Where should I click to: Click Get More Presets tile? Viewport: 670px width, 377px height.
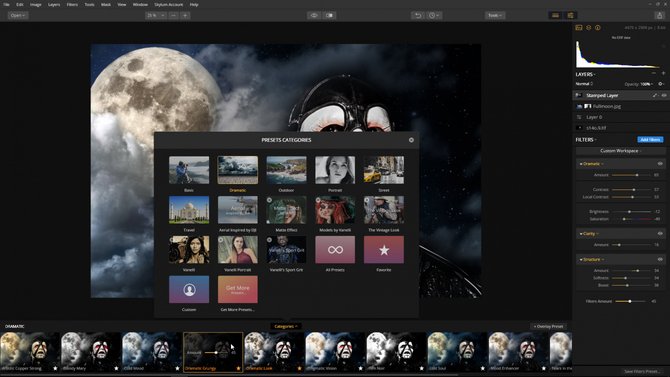[238, 289]
